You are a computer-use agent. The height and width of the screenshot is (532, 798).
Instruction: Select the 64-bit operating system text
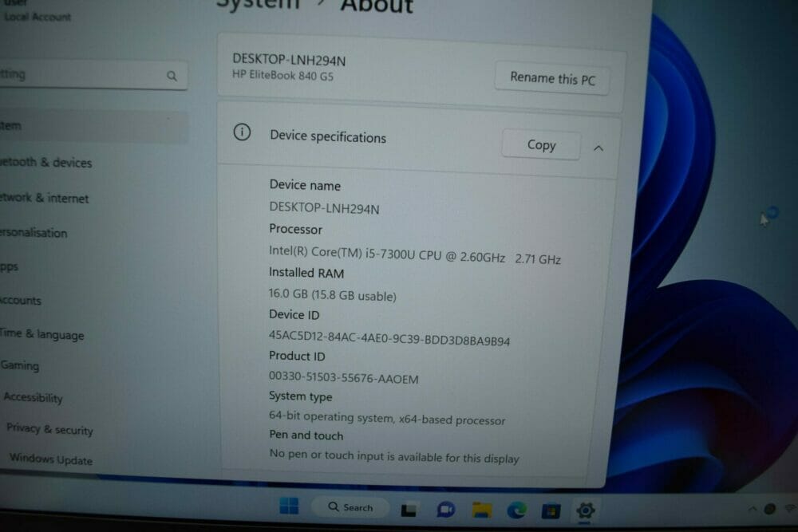click(387, 418)
